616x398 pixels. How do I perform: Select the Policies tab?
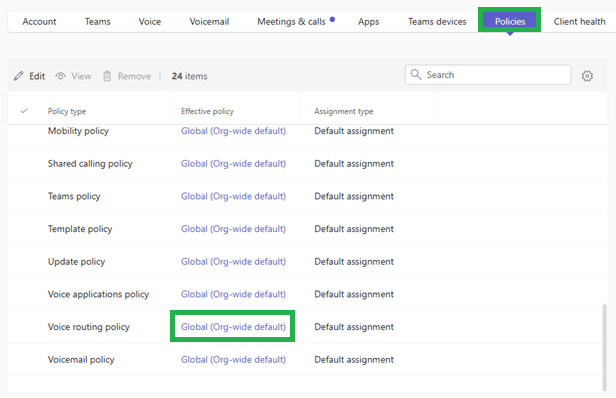[510, 21]
